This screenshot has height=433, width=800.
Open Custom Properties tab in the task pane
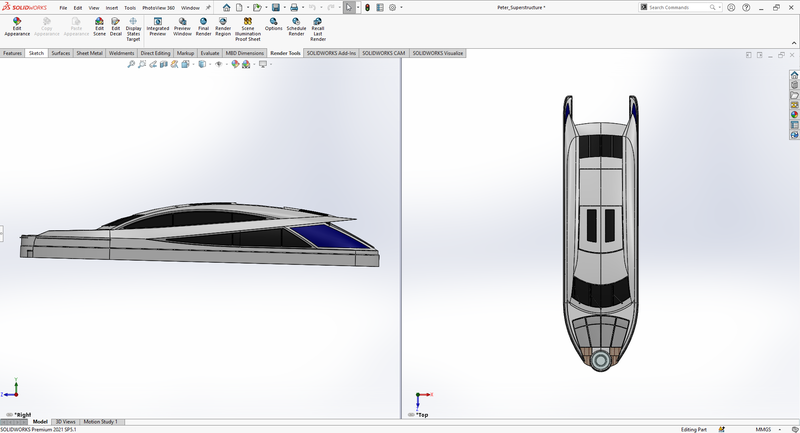[794, 125]
